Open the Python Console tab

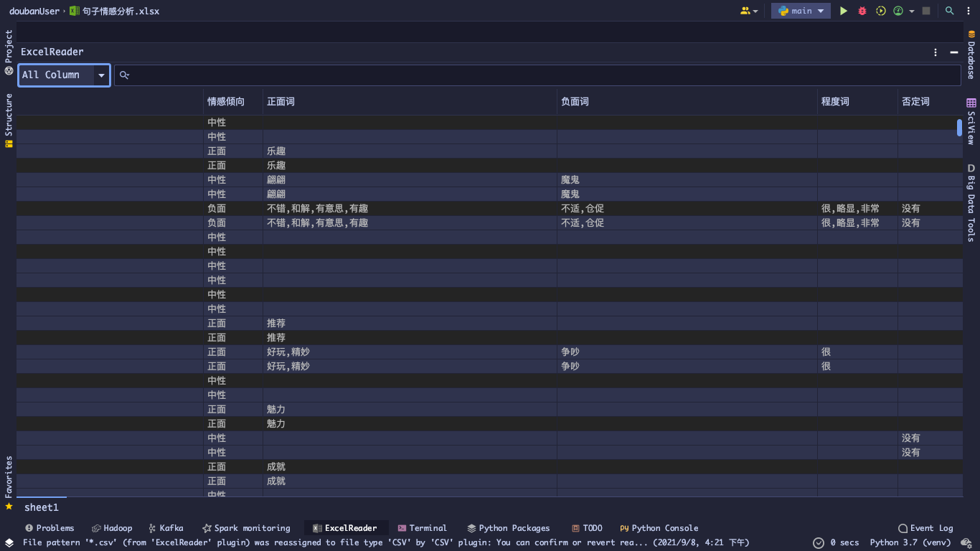[x=659, y=528]
